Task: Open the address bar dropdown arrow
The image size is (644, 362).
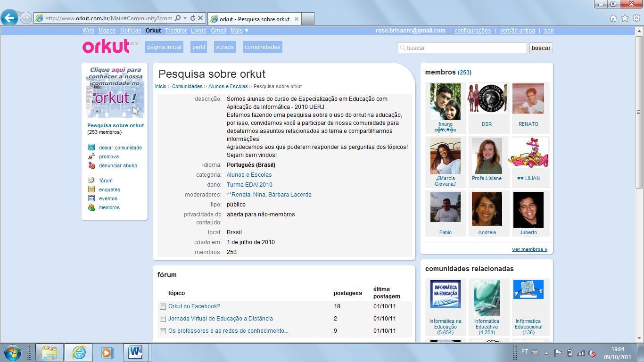Action: tap(184, 18)
